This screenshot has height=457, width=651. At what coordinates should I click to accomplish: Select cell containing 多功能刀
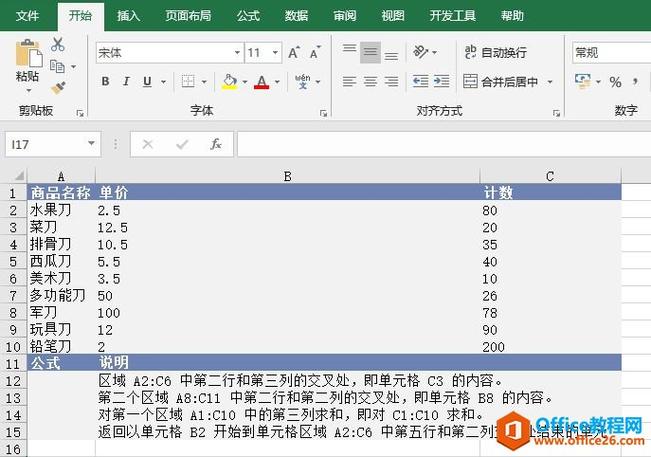point(61,296)
